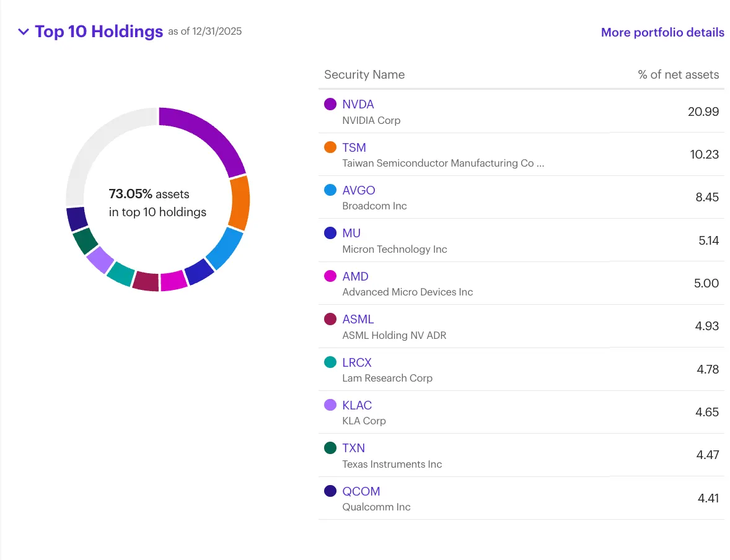This screenshot has width=730, height=560.
Task: Click the 5.14 value for MU
Action: [x=708, y=241]
